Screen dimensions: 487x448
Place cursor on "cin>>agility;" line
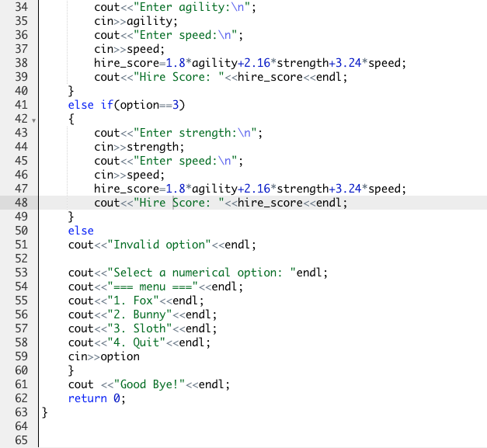click(x=136, y=21)
